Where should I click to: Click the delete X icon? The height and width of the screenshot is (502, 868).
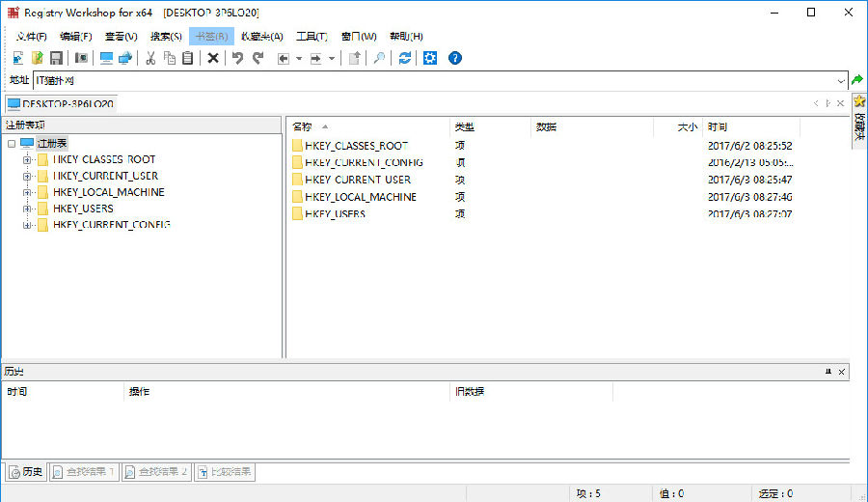coord(213,58)
